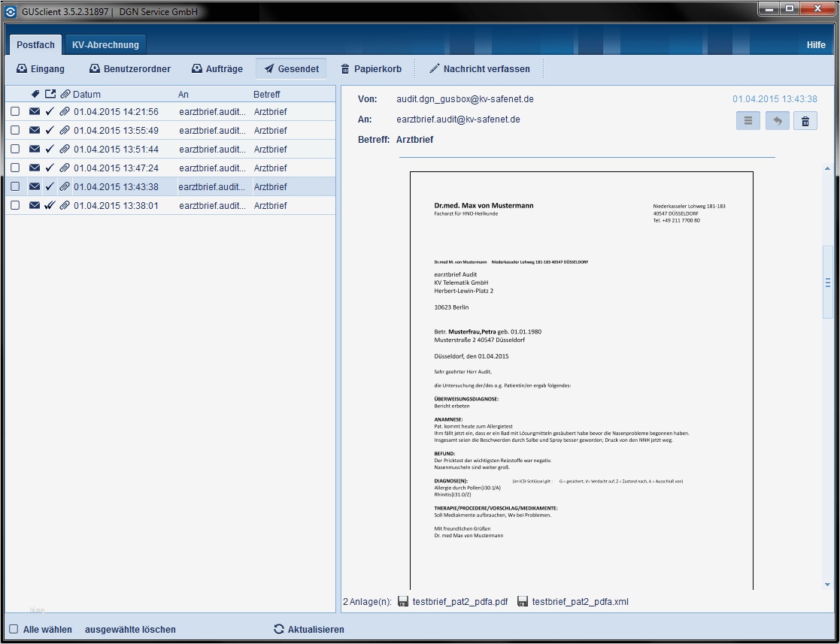Sort messages by Betreff column
Image resolution: width=840 pixels, height=644 pixels.
[267, 95]
